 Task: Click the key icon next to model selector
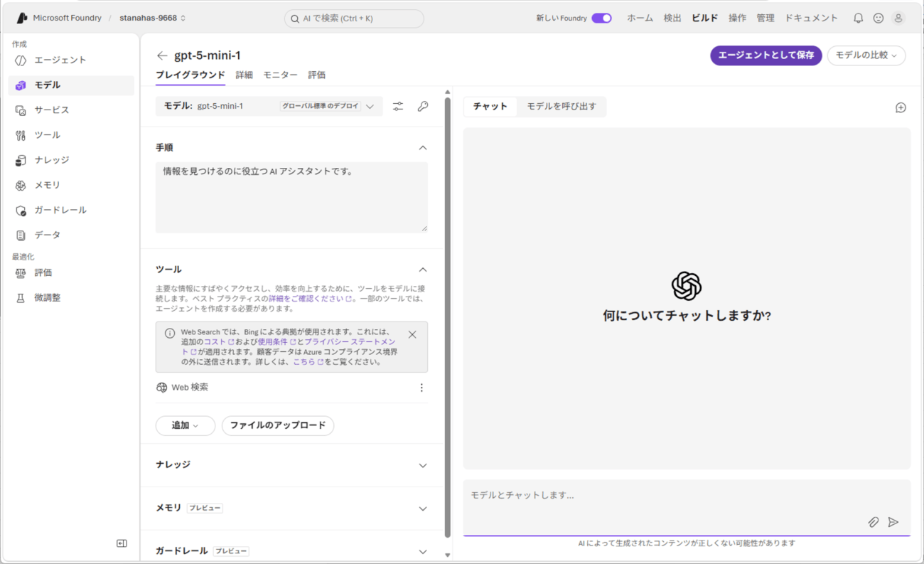[423, 107]
